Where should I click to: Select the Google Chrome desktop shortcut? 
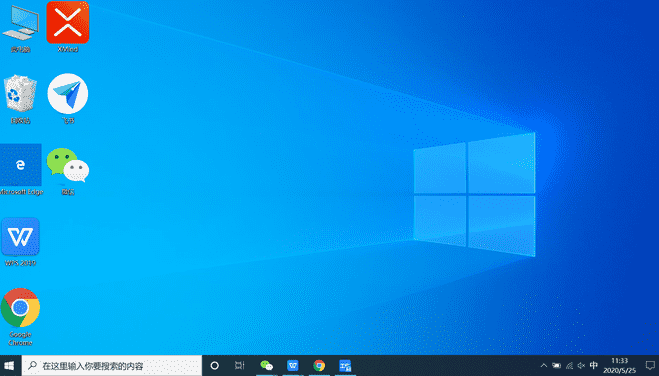pos(20,317)
